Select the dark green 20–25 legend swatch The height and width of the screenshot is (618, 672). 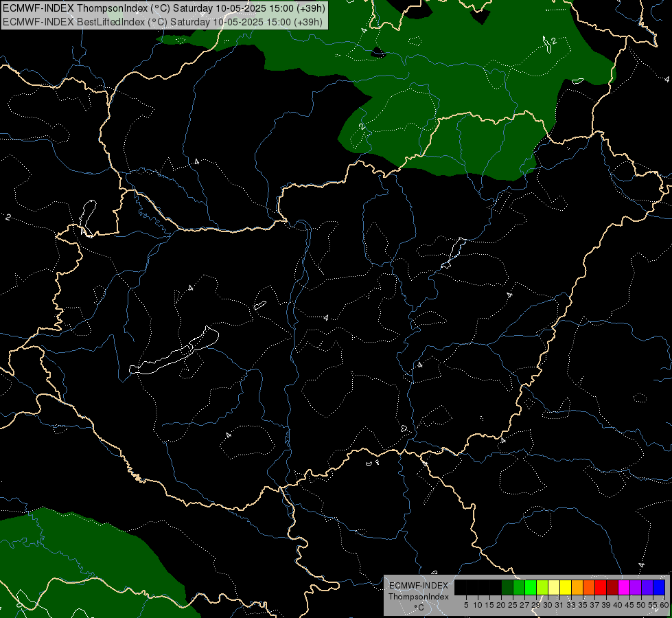tap(507, 587)
